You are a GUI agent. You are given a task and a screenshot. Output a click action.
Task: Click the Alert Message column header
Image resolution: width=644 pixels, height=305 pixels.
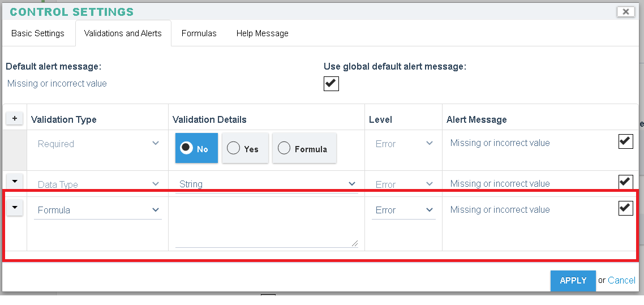pyautogui.click(x=476, y=119)
